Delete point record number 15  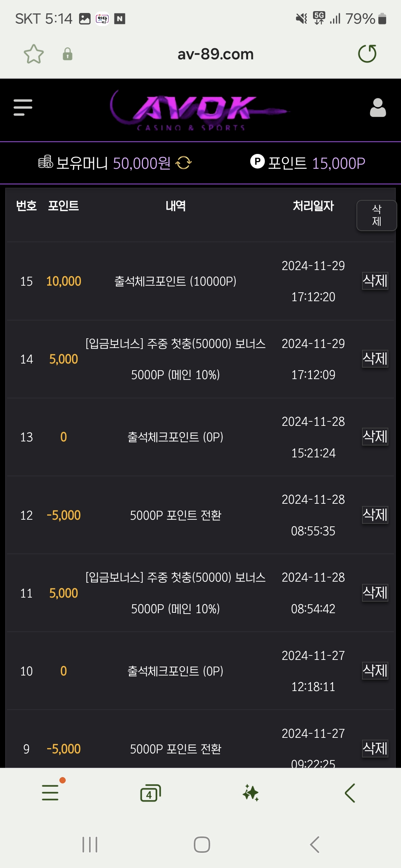click(375, 281)
